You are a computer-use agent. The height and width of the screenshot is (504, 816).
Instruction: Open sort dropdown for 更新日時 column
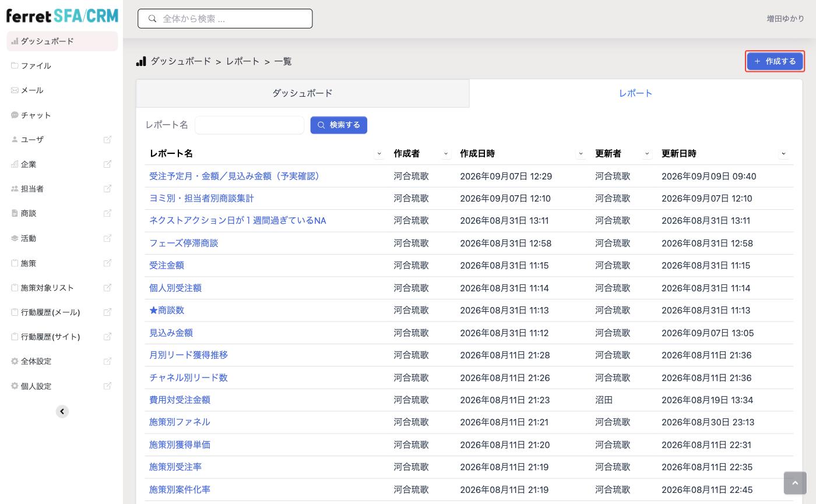pos(783,154)
